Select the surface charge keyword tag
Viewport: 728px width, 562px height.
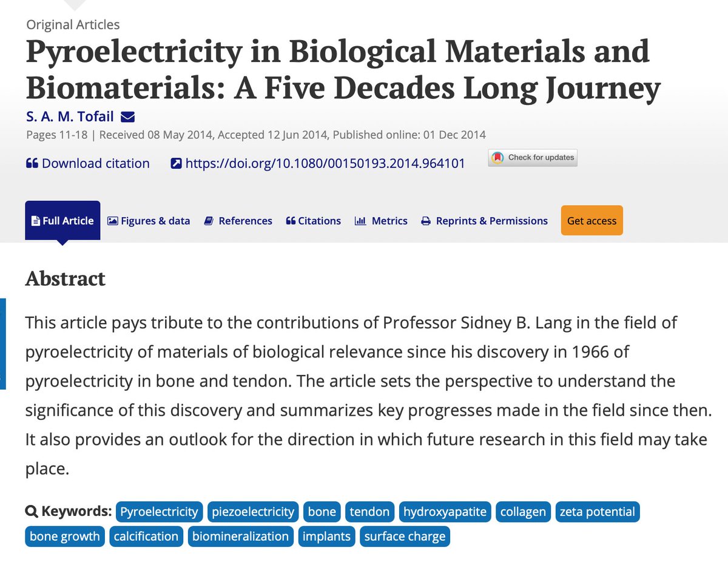(405, 537)
